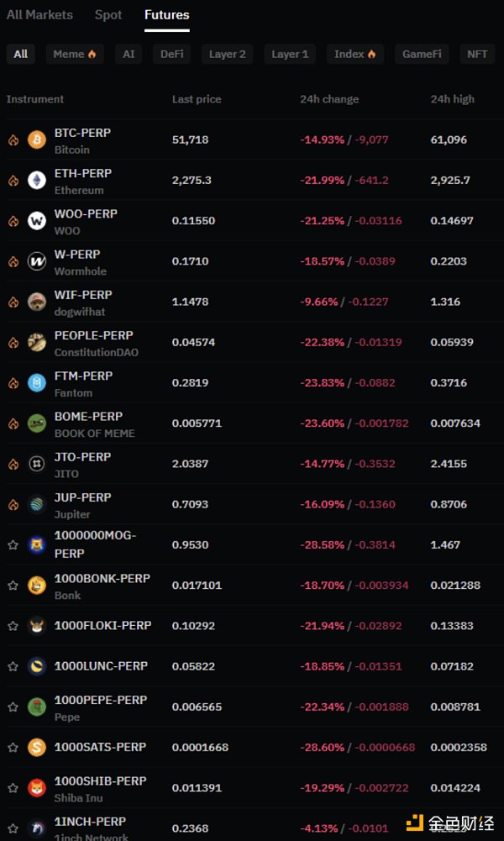Select the DeFi filter chip
504x841 pixels.
[171, 54]
